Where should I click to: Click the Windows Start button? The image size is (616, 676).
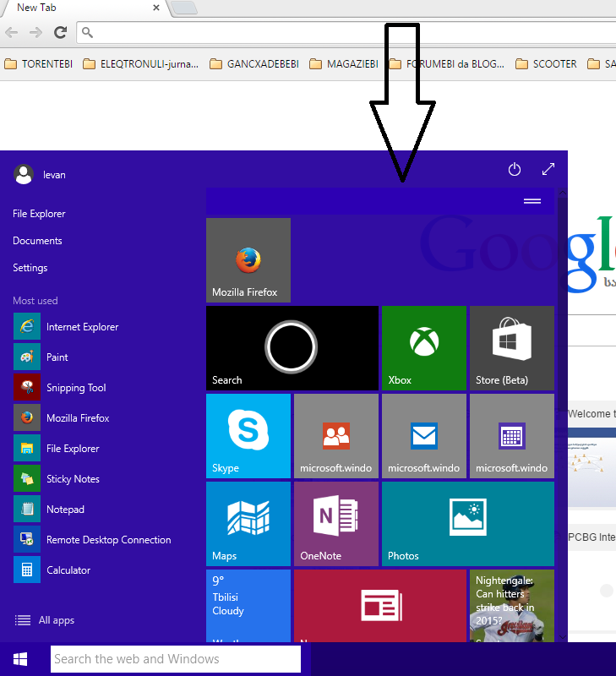(x=20, y=659)
